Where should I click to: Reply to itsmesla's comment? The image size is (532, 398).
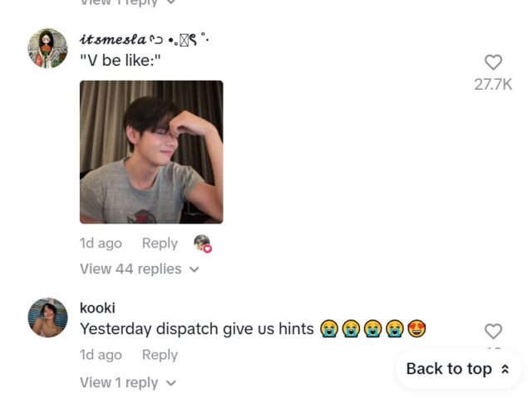coord(160,243)
